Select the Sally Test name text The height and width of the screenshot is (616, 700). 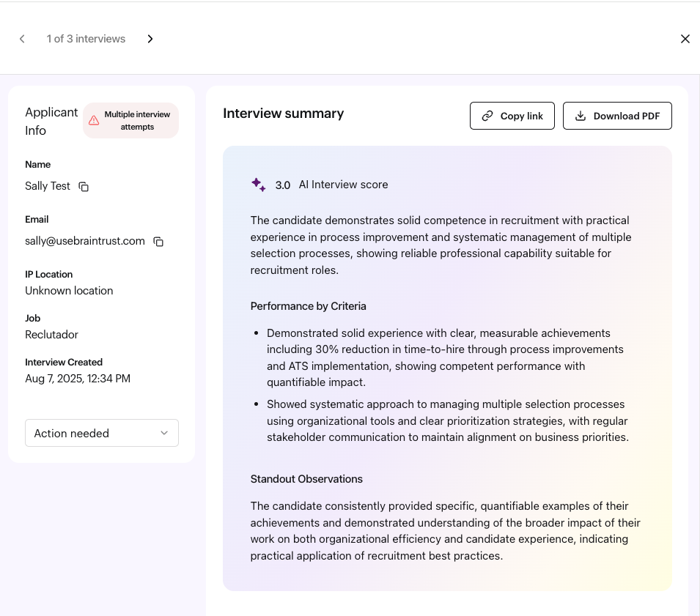click(x=48, y=186)
